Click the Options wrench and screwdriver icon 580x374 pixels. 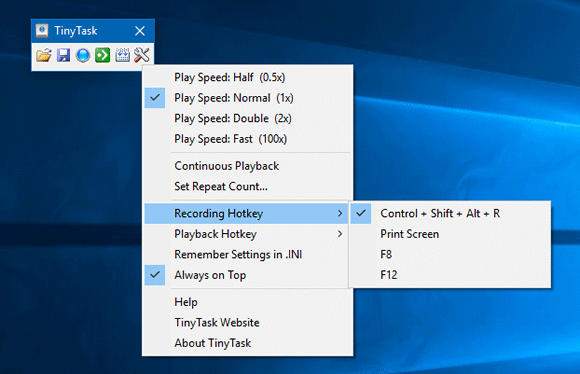[142, 55]
